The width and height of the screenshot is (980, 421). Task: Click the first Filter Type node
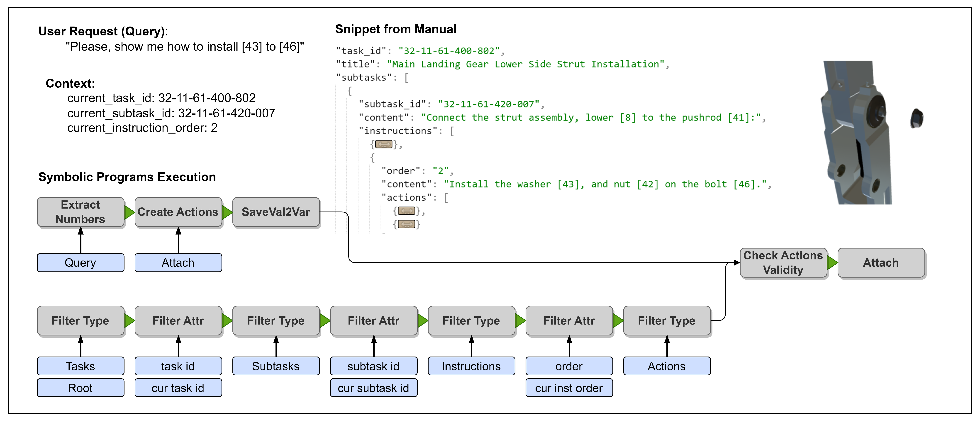pos(81,320)
